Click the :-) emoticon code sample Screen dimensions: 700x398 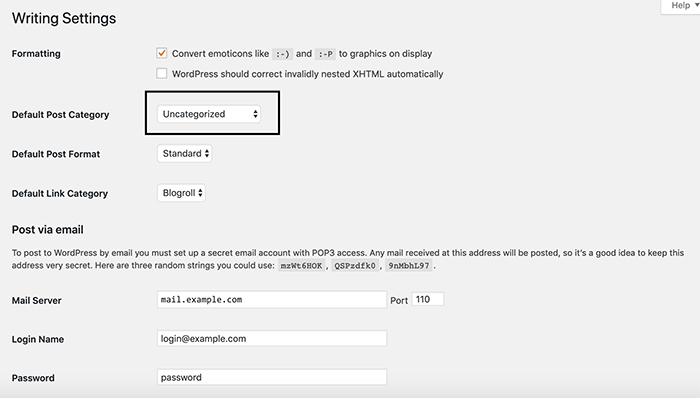(x=282, y=54)
